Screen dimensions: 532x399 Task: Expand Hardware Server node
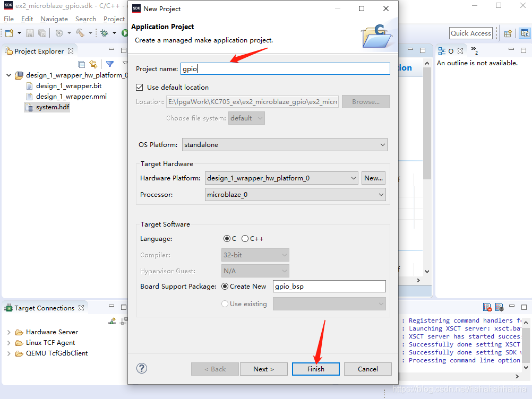(9, 332)
